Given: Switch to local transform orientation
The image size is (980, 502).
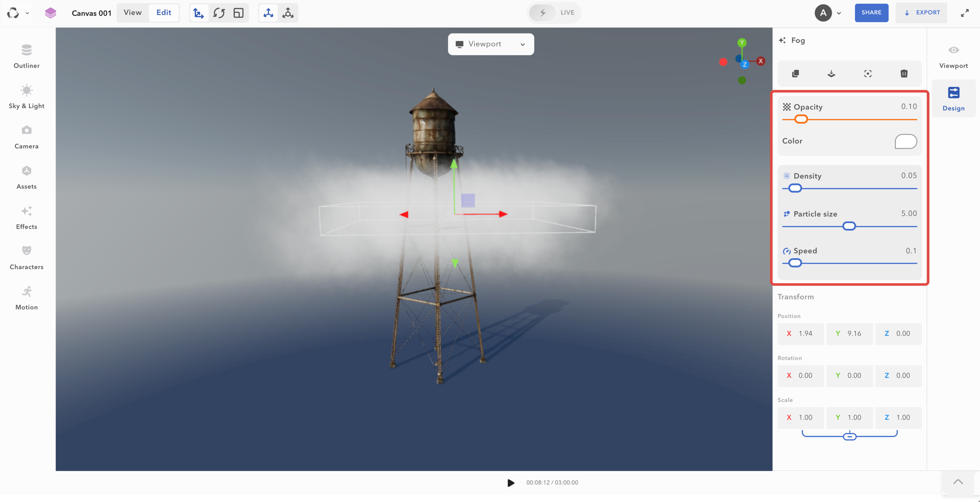Looking at the screenshot, I should click(288, 13).
